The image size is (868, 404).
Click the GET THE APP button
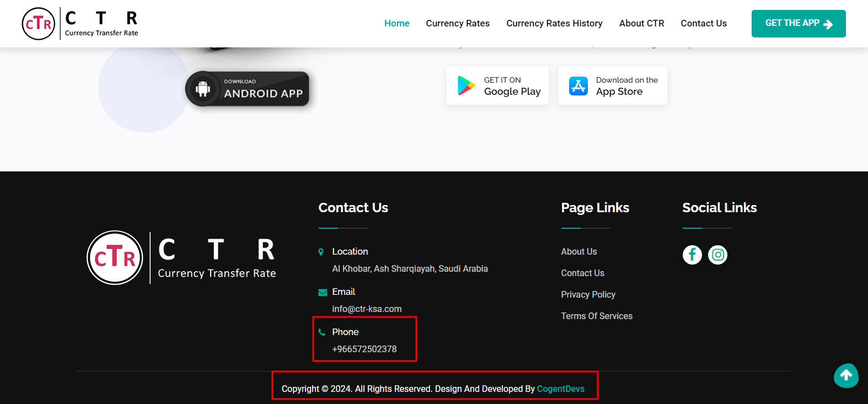(798, 24)
